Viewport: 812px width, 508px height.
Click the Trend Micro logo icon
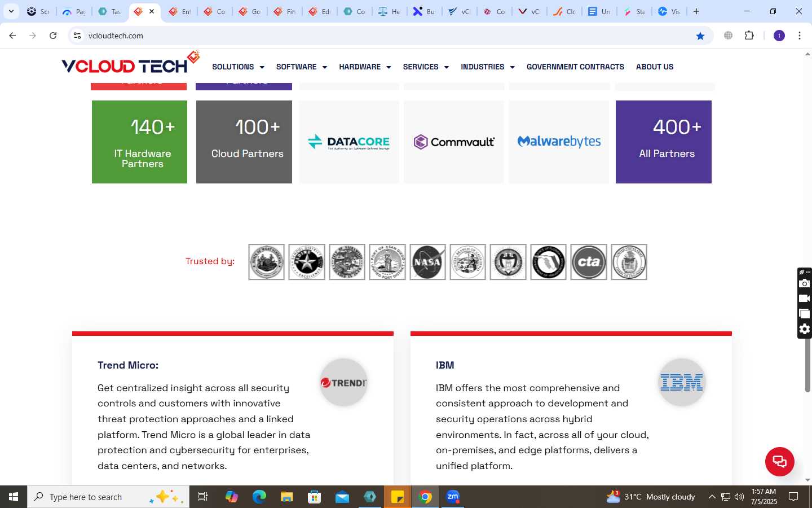tap(343, 382)
